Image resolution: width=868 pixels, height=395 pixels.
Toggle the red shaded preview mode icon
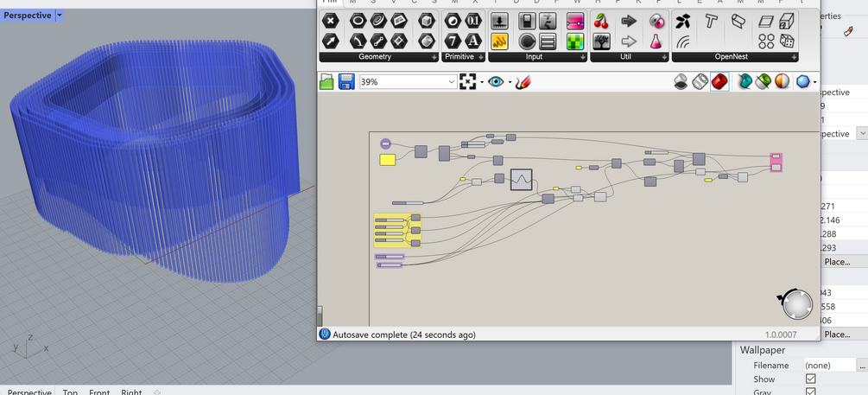pyautogui.click(x=719, y=82)
